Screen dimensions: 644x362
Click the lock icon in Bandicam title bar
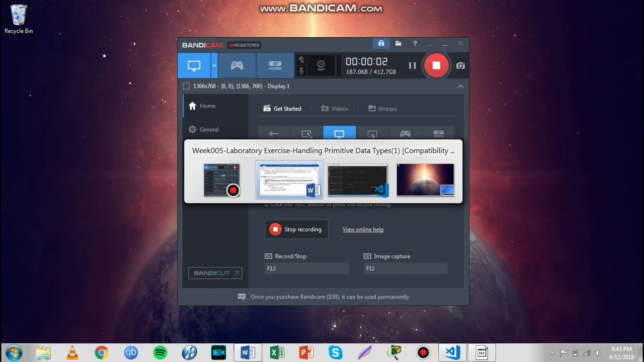tap(381, 44)
